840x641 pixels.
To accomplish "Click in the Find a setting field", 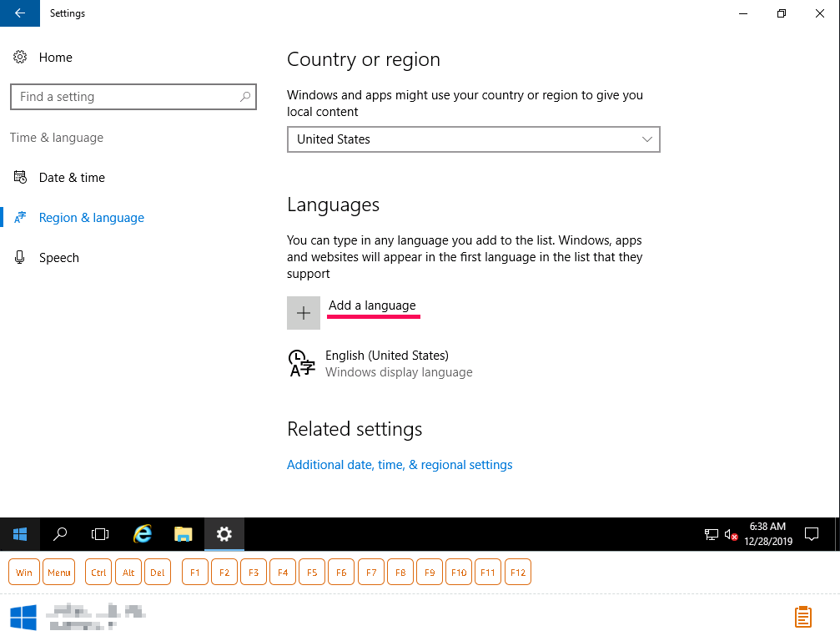I will (x=133, y=97).
